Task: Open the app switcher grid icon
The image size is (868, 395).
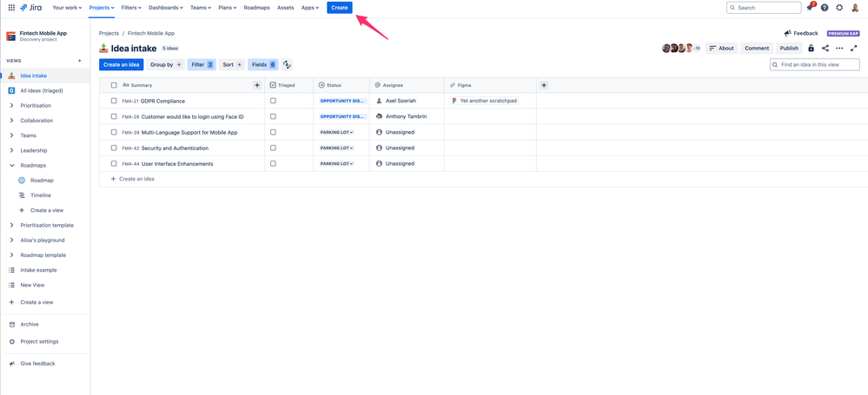Action: click(x=11, y=8)
